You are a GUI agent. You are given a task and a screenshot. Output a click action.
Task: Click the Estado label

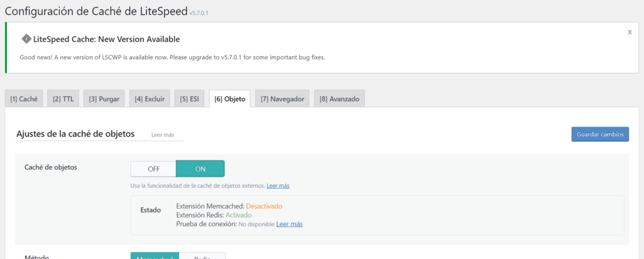coord(151,210)
